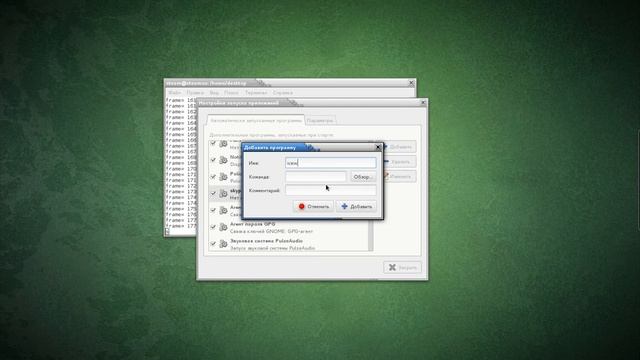Toggle the checkbox of the topmost cut-off startup entry
The height and width of the screenshot is (360, 640).
tap(213, 143)
